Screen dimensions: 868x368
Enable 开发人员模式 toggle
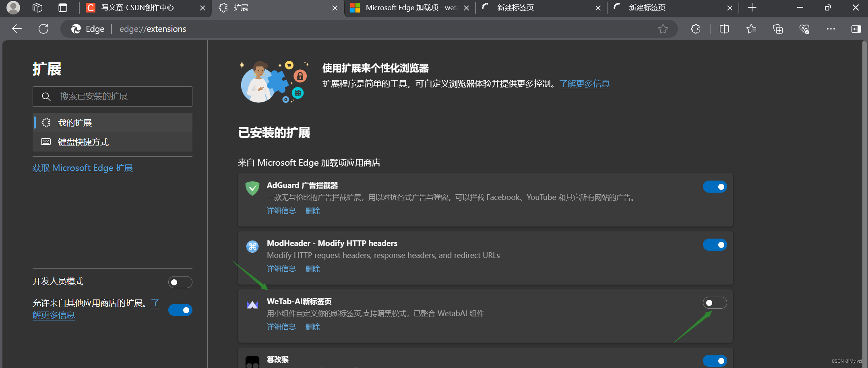click(x=180, y=282)
